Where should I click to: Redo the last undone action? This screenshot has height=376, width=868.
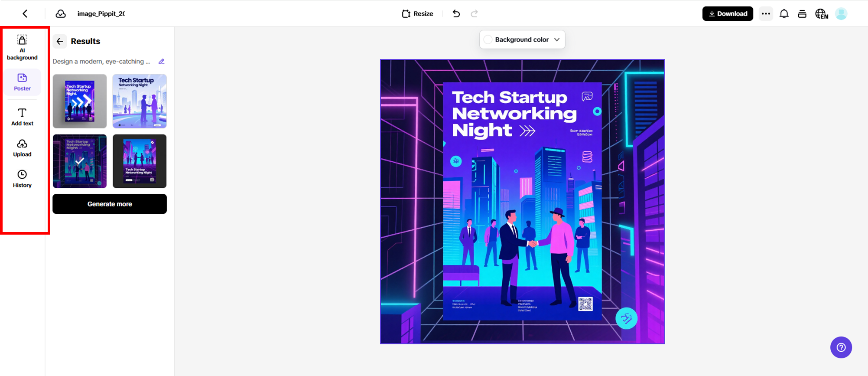(x=475, y=14)
